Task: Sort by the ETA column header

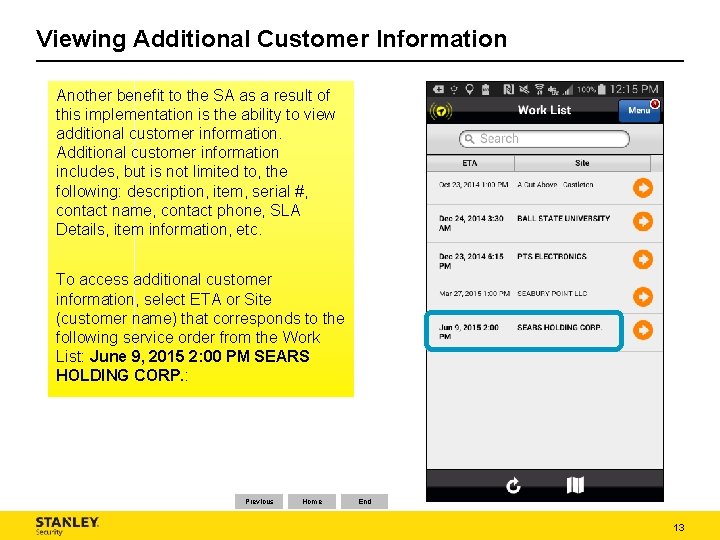Action: [x=470, y=163]
